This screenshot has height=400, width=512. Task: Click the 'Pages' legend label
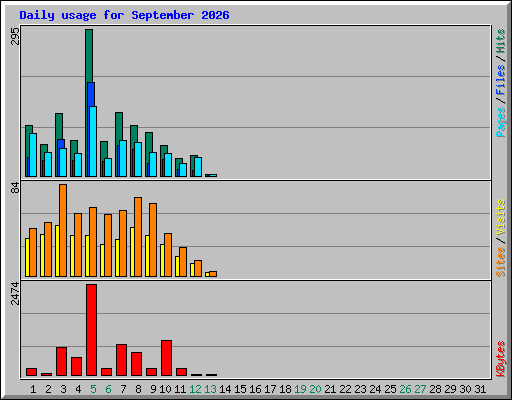pyautogui.click(x=500, y=122)
